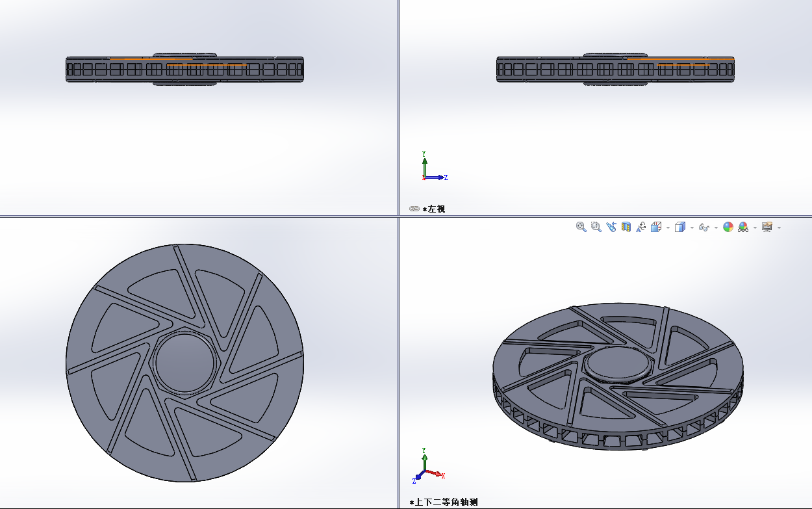Select the Zoom to Area tool
812x509 pixels.
coord(596,227)
